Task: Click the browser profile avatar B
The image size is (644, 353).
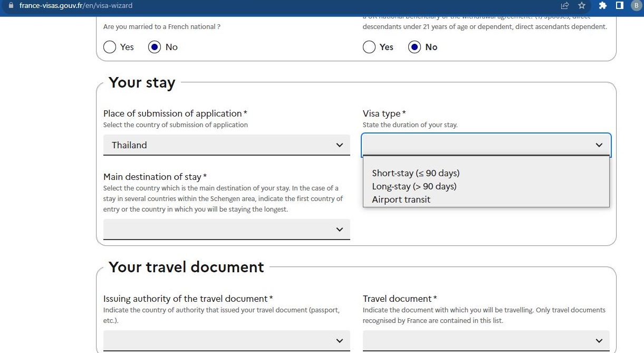Action: coord(636,6)
